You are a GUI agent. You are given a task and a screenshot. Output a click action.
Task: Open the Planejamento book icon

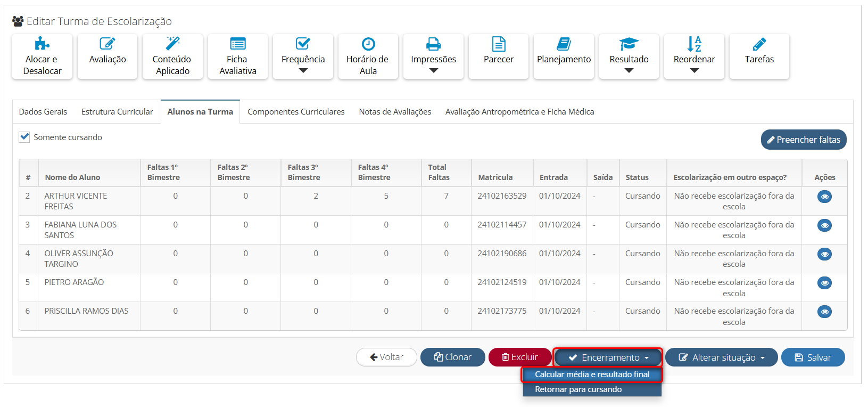[564, 44]
